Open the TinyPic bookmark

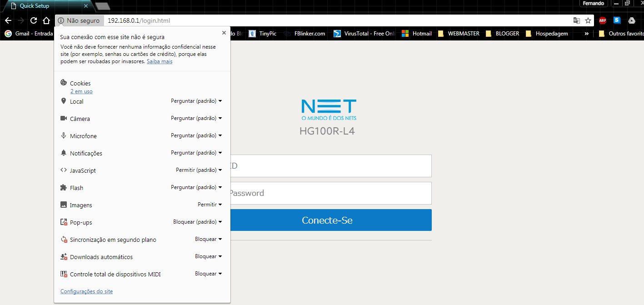coord(262,34)
